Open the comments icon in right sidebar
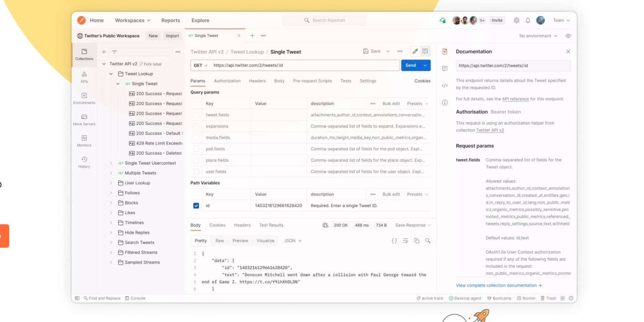644x322 pixels. coord(445,68)
